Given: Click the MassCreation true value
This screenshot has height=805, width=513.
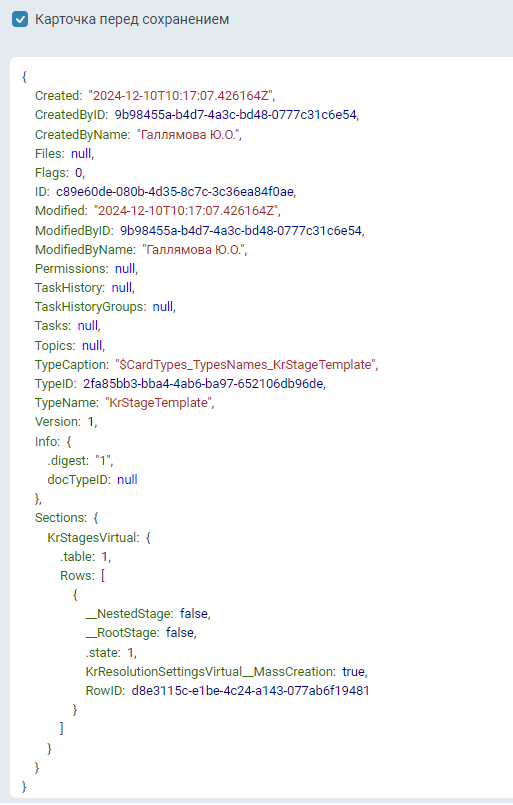Looking at the screenshot, I should (354, 672).
